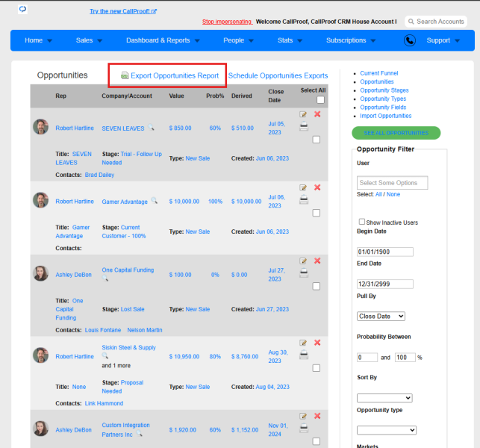Delete the One Capital Funding opportunity

tap(317, 261)
